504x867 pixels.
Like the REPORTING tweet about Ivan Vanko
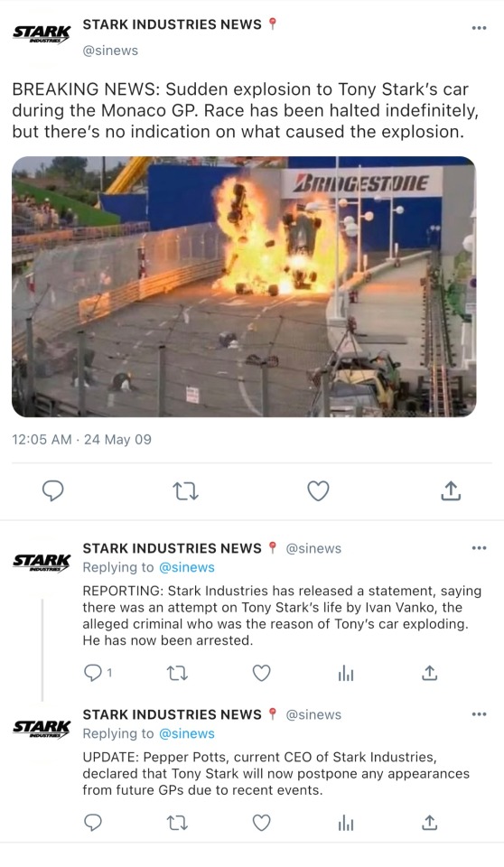(261, 673)
